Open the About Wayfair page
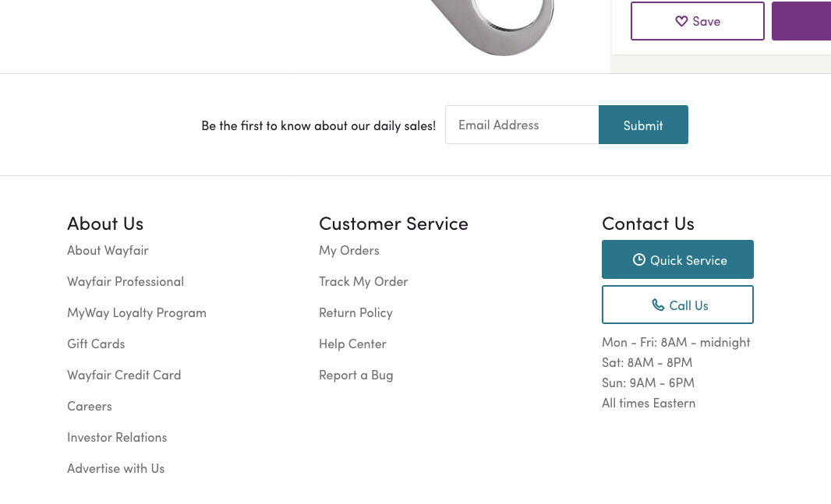Image resolution: width=831 pixels, height=504 pixels. 108,250
